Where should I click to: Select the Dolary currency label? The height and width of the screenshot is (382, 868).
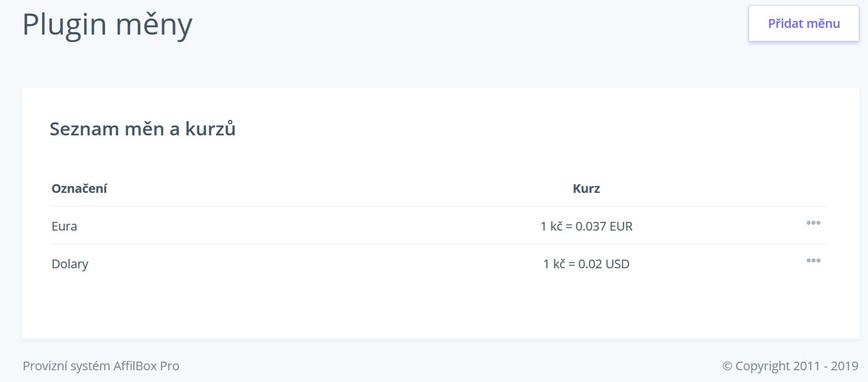coord(70,264)
